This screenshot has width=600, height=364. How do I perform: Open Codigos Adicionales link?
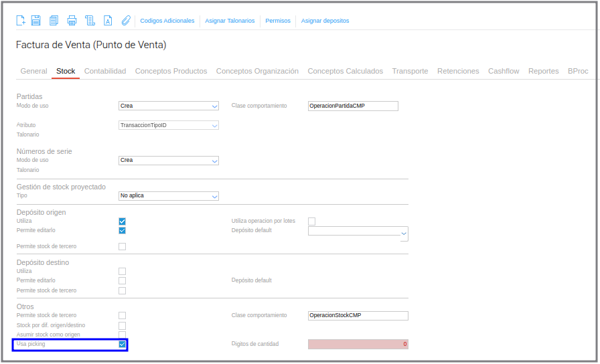[x=167, y=21]
